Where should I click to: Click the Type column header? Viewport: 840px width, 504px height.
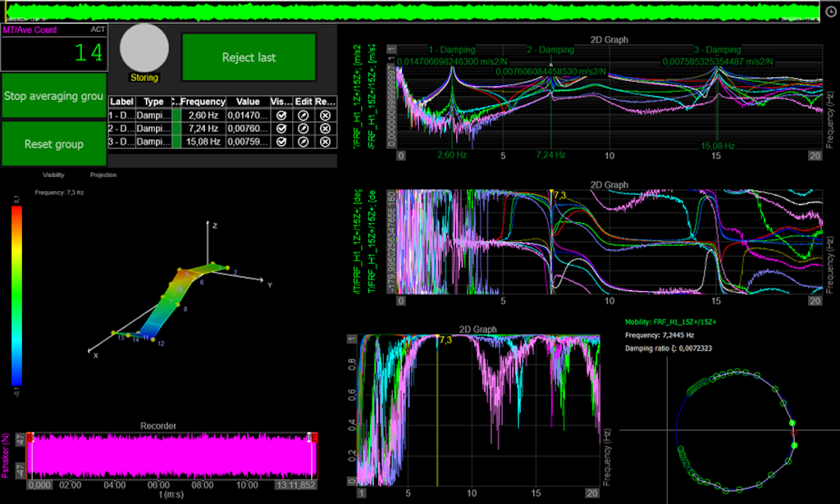pyautogui.click(x=153, y=102)
